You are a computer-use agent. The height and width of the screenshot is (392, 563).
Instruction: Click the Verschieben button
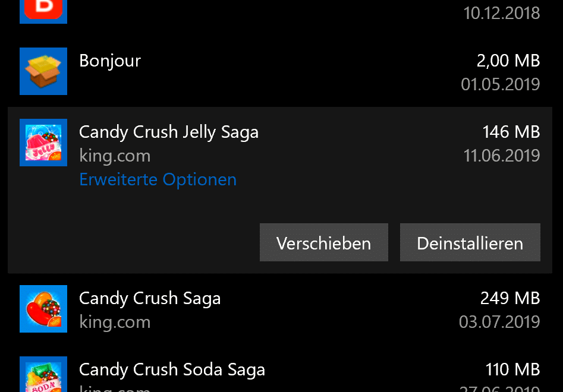[x=324, y=242]
